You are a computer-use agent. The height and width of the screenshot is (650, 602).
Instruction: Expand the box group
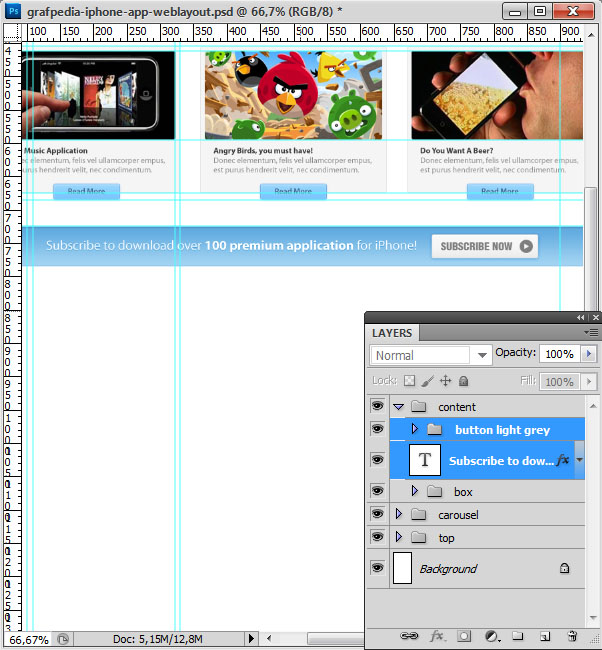click(414, 491)
